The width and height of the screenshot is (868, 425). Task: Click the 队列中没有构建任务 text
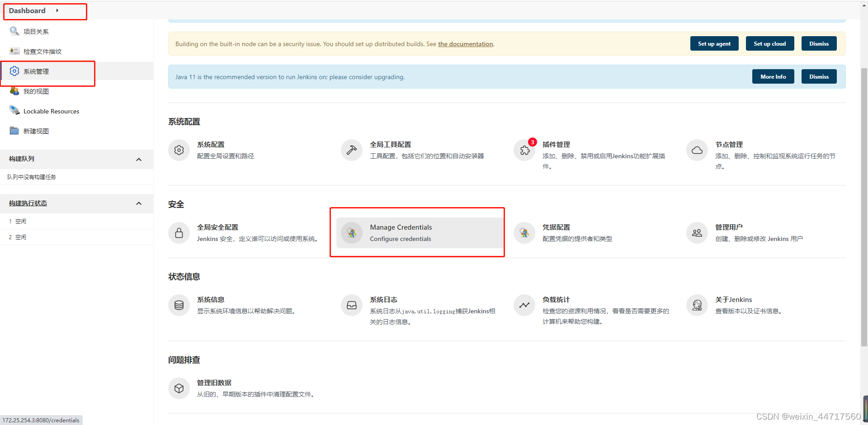pos(32,177)
